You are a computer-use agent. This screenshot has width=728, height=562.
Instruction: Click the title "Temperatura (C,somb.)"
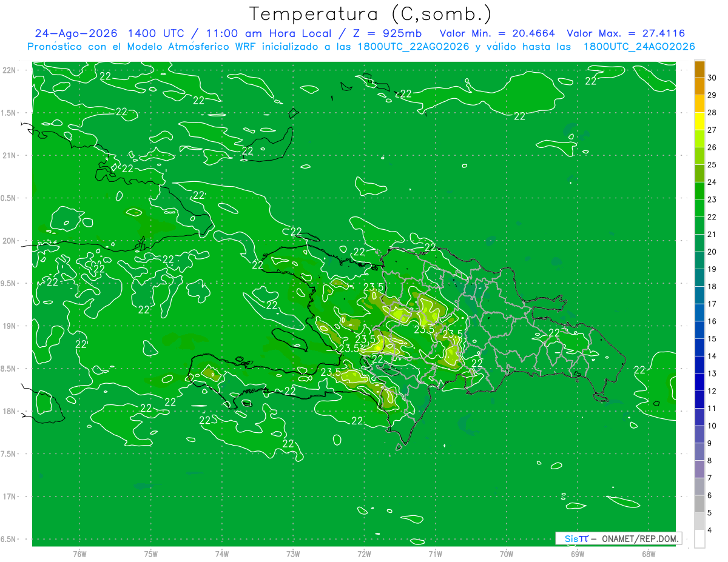(x=370, y=14)
